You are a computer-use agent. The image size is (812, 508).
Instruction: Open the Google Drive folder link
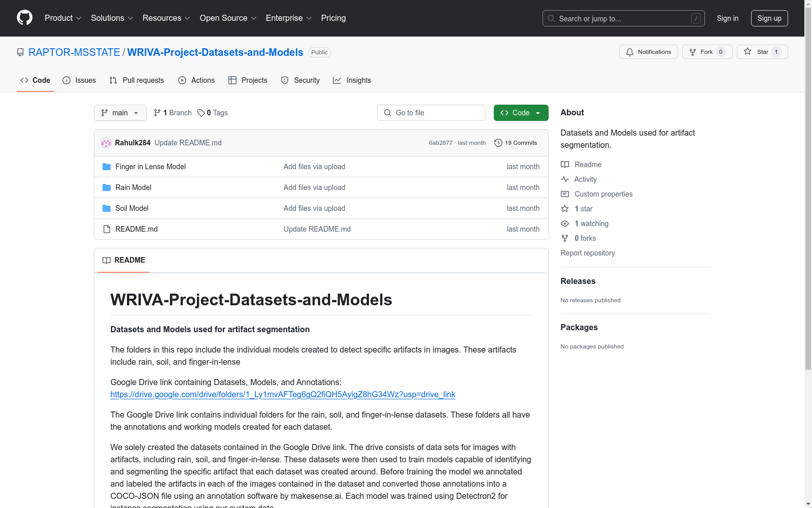coord(283,394)
